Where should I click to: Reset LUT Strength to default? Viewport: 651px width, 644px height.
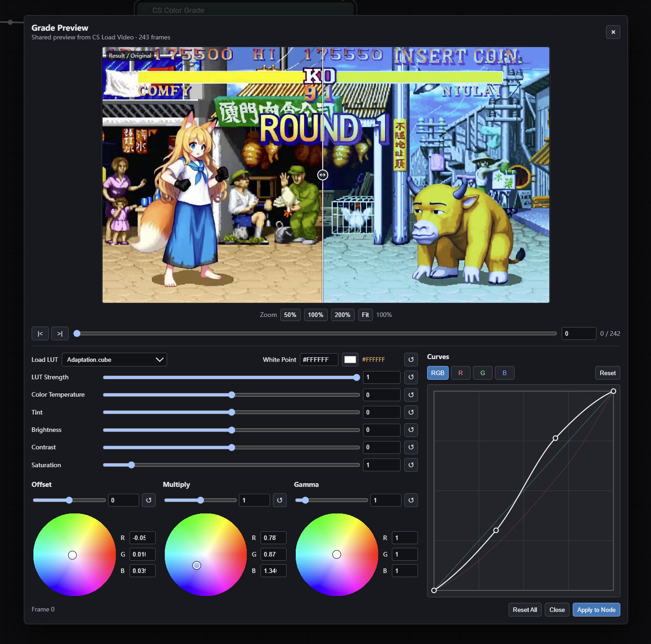[x=411, y=377]
